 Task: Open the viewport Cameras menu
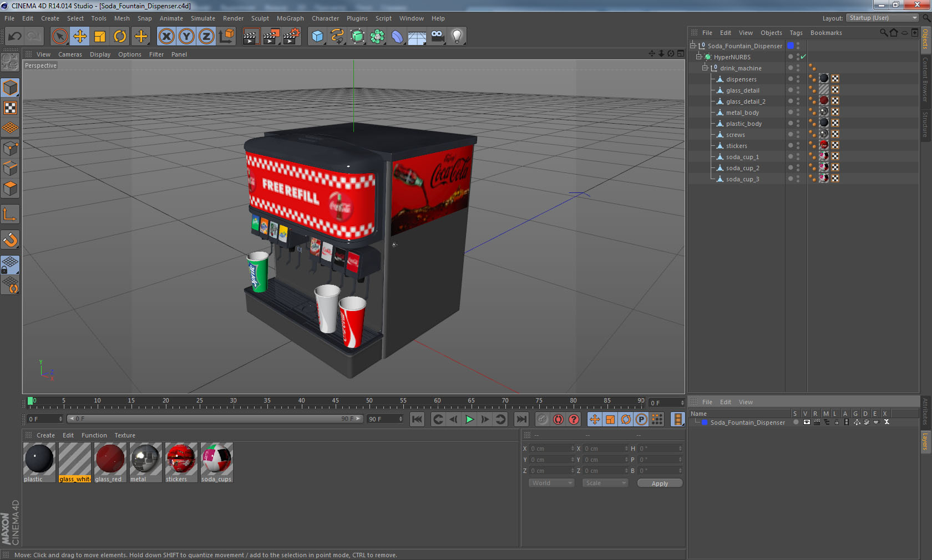[70, 54]
